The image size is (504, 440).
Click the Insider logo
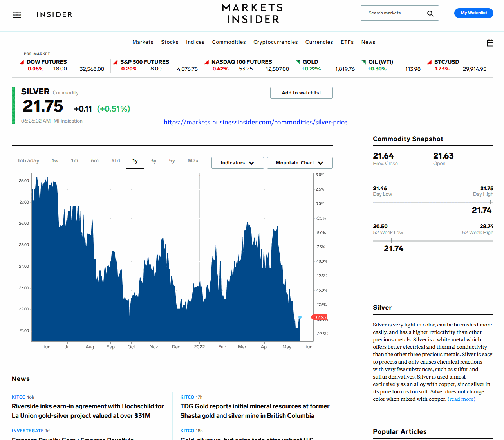(x=54, y=15)
